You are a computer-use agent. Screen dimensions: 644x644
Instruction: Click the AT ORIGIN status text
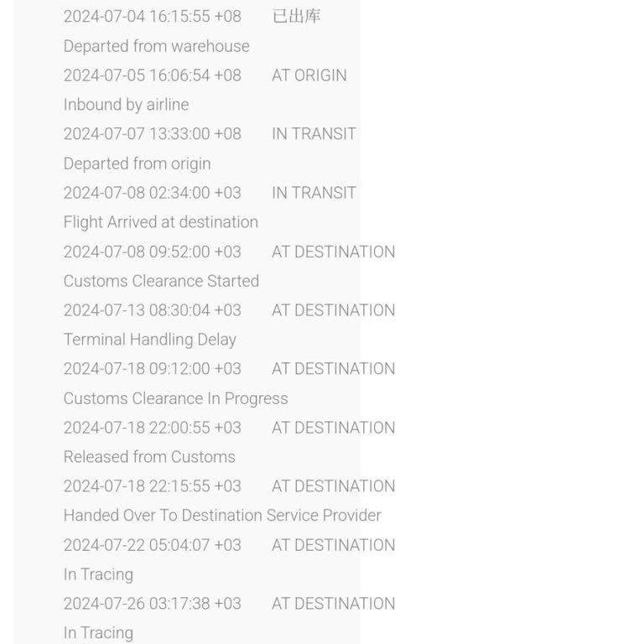tap(309, 75)
